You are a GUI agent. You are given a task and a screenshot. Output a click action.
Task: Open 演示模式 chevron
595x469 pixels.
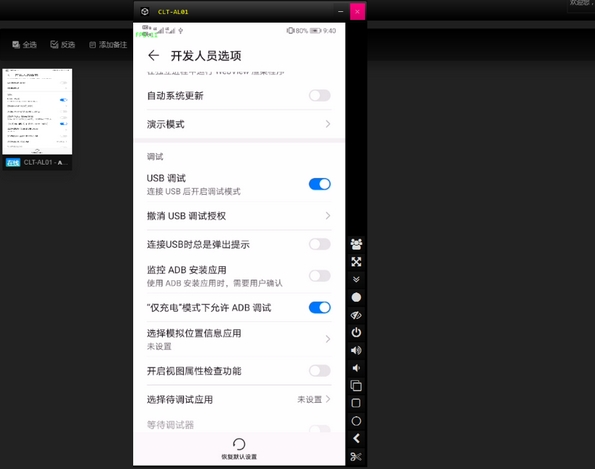(328, 124)
